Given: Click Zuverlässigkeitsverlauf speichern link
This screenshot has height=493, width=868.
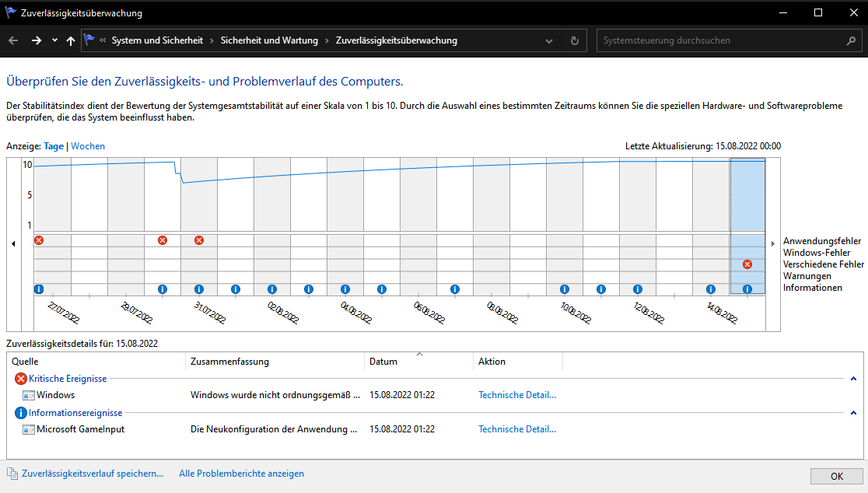Looking at the screenshot, I should pos(93,474).
